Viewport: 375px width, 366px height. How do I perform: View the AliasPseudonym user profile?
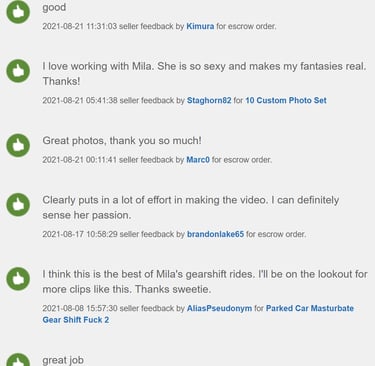pos(219,308)
